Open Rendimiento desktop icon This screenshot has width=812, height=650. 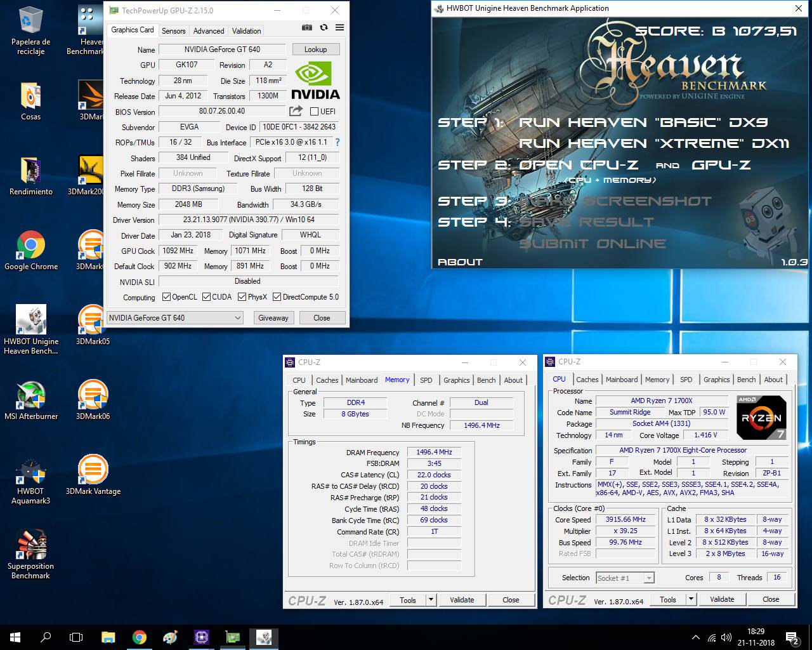click(x=30, y=176)
